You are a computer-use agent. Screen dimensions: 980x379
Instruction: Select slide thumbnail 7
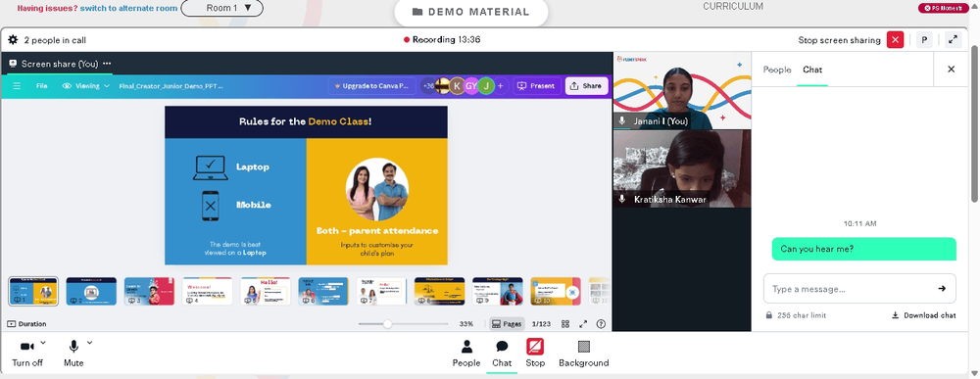[x=381, y=292]
